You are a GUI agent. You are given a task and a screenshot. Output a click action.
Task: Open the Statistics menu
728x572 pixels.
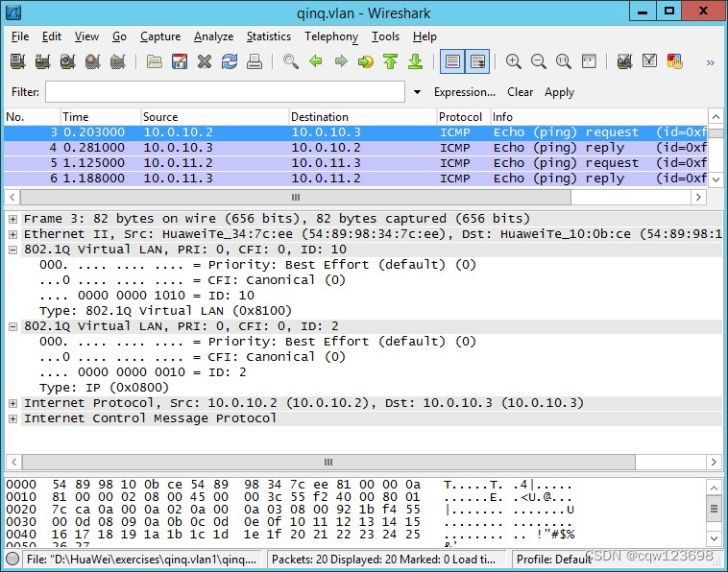[x=269, y=36]
